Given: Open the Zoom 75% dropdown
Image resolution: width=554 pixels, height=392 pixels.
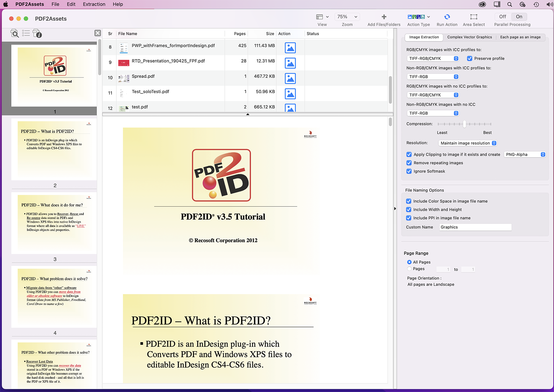Looking at the screenshot, I should 347,17.
